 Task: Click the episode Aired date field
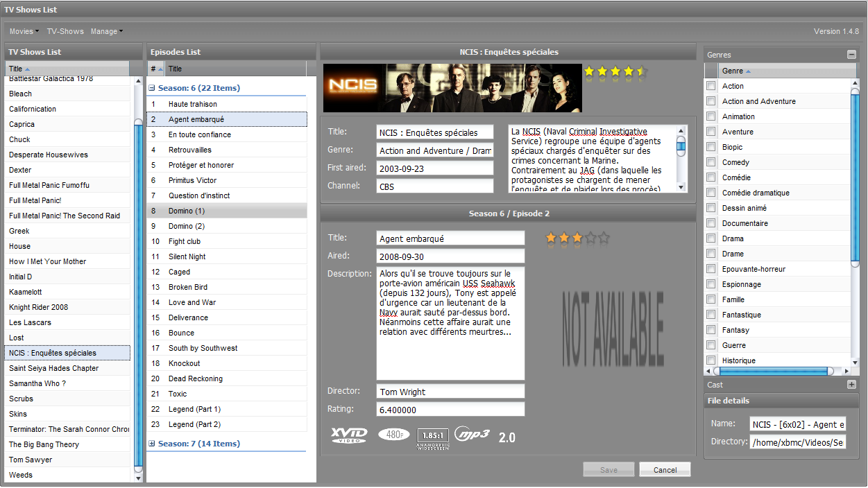pyautogui.click(x=450, y=256)
